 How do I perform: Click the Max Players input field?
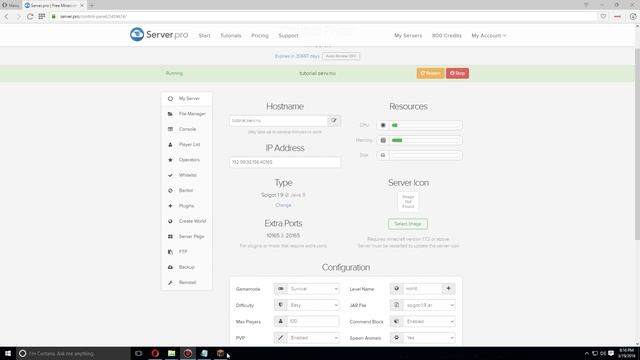click(x=313, y=321)
